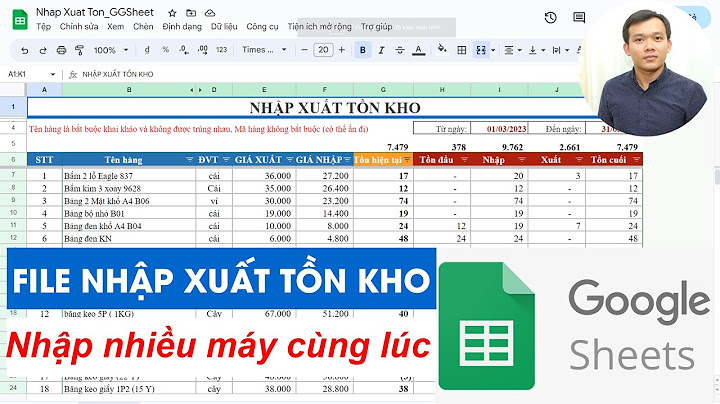This screenshot has height=404, width=720.
Task: Open the Dữ liệu menu
Action: pyautogui.click(x=224, y=27)
